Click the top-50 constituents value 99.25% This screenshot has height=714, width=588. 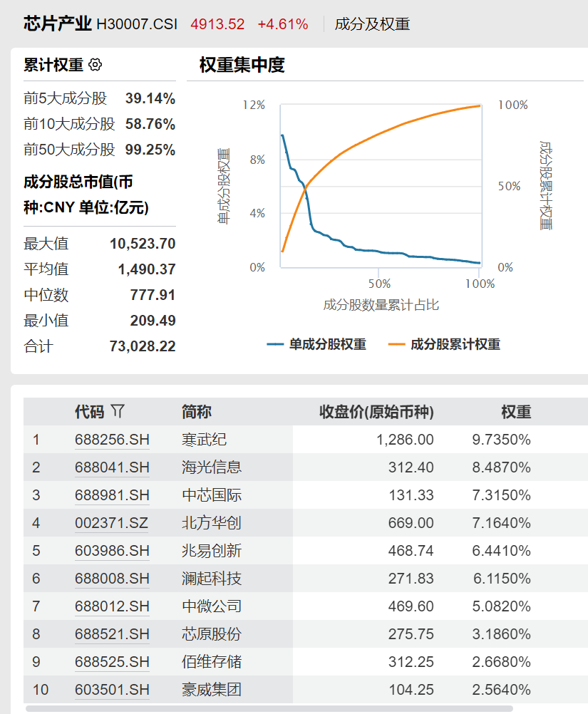[x=150, y=150]
